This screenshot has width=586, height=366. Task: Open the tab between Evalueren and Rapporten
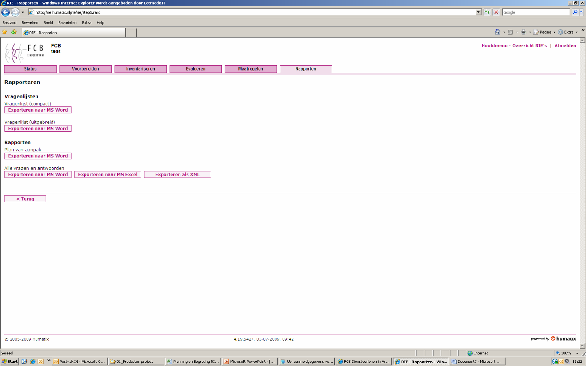pos(251,69)
